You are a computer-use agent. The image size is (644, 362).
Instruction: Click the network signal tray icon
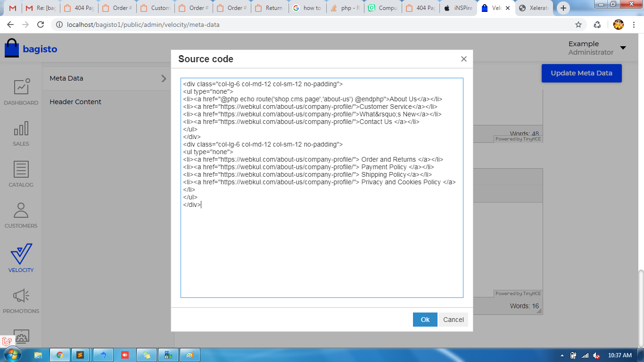pos(585,355)
